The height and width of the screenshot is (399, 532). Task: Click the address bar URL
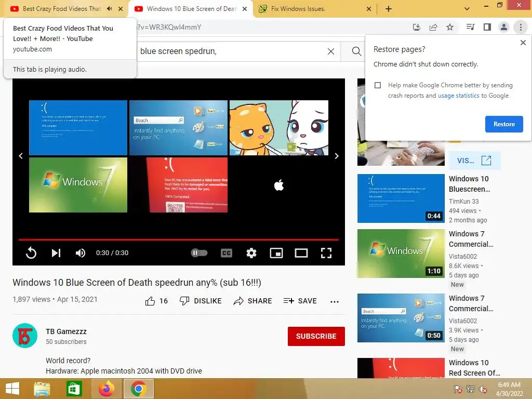pos(169,27)
